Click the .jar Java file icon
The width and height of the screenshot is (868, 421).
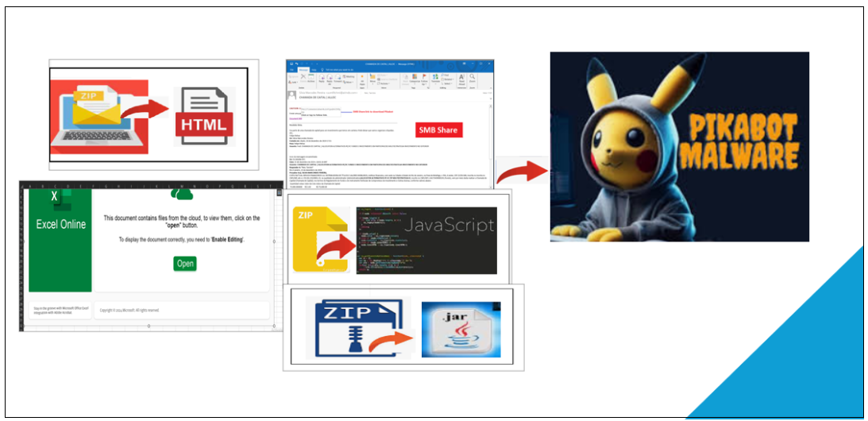coord(461,327)
